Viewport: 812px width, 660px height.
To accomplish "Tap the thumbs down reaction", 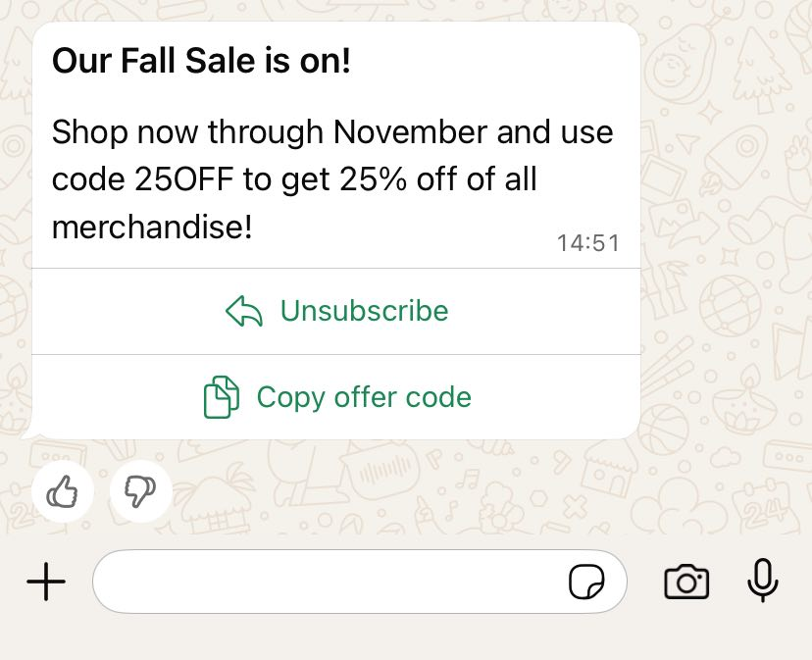I will pos(140,489).
